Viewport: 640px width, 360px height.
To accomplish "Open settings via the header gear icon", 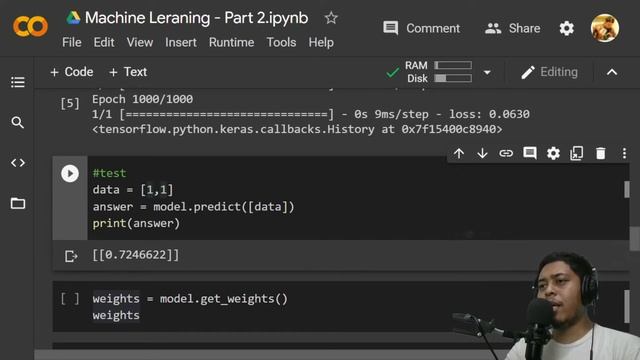I will [567, 28].
